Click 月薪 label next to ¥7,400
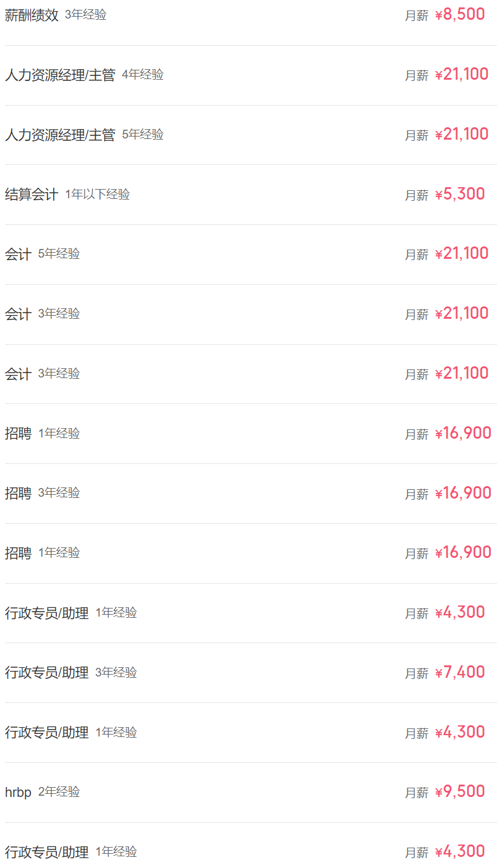The width and height of the screenshot is (497, 868). (x=417, y=673)
